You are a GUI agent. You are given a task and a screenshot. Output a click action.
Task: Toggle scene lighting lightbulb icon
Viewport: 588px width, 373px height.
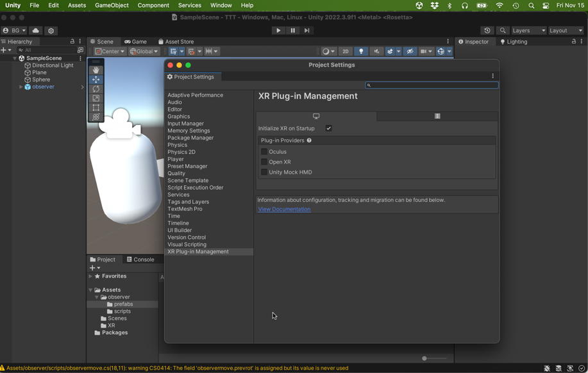(x=361, y=51)
